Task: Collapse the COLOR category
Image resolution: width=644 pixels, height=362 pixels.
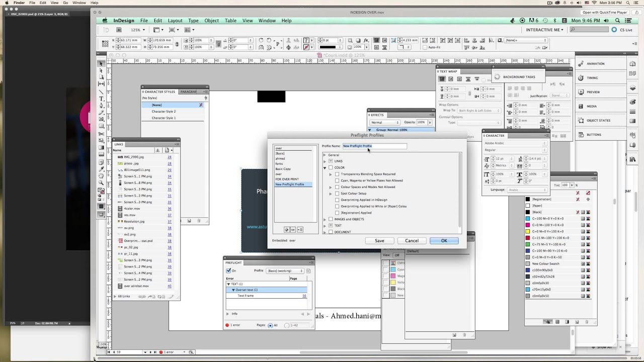Action: pyautogui.click(x=325, y=167)
